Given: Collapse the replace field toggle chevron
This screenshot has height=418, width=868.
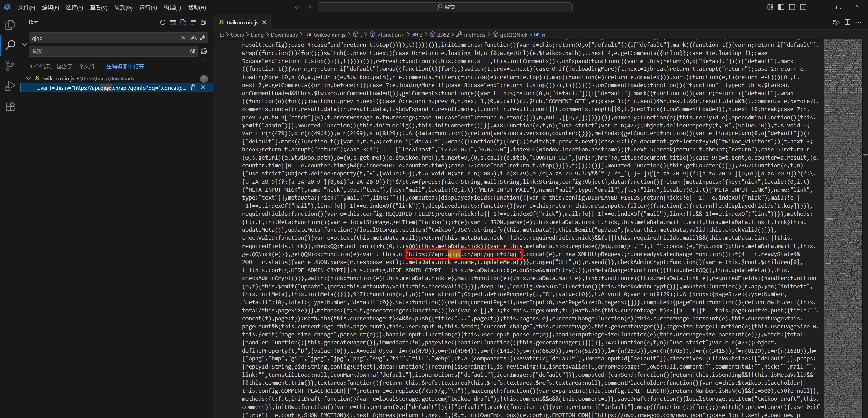Looking at the screenshot, I should point(24,44).
